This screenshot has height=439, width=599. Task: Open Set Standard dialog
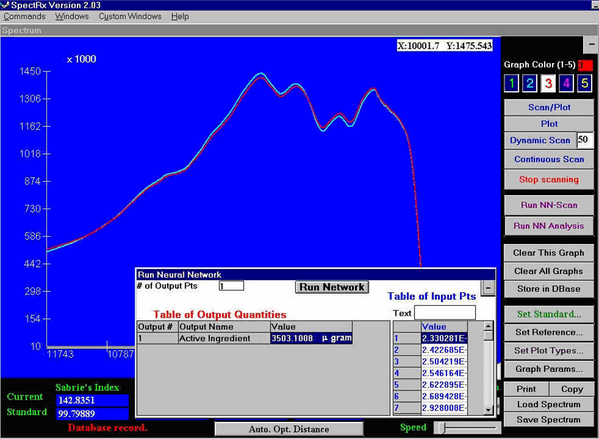click(x=549, y=314)
